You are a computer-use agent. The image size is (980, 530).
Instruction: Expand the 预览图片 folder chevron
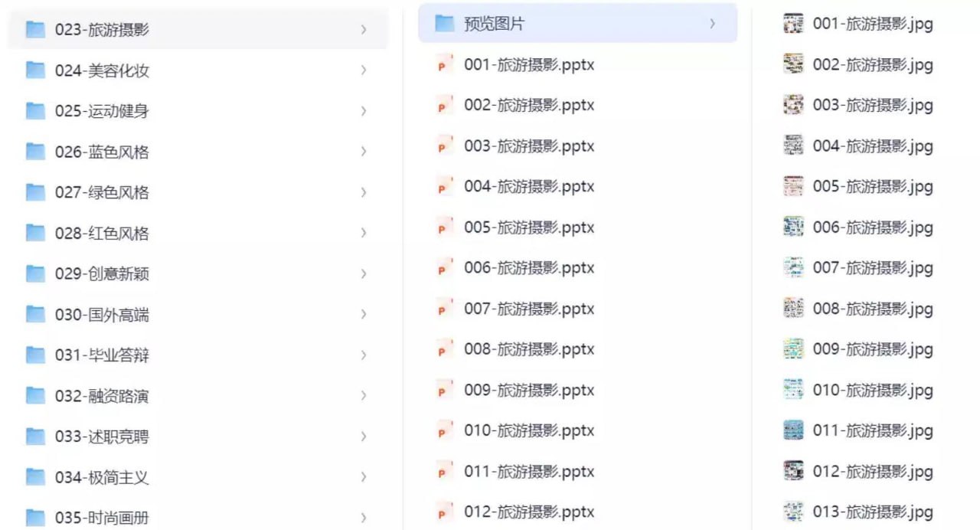click(x=712, y=24)
